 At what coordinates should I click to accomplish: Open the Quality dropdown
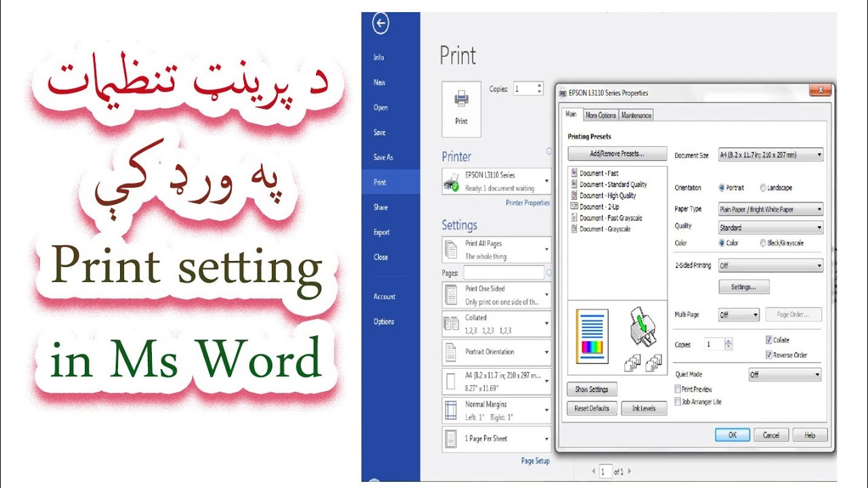pos(770,228)
